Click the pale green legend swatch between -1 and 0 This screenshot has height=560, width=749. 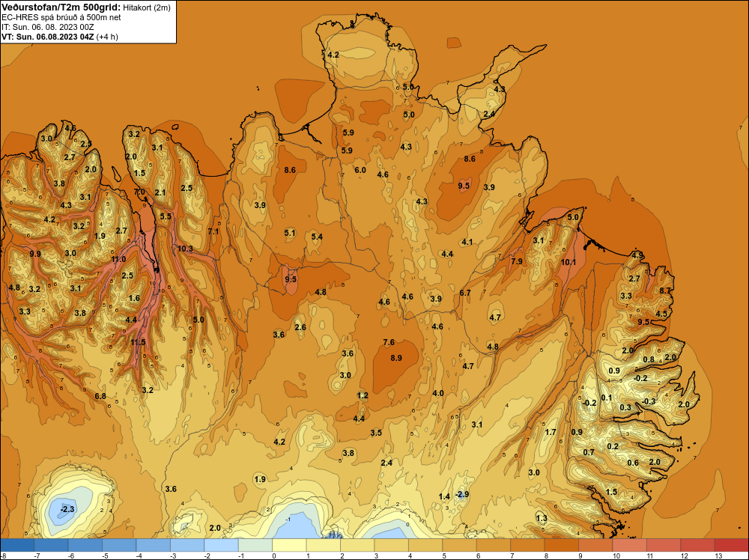click(255, 545)
